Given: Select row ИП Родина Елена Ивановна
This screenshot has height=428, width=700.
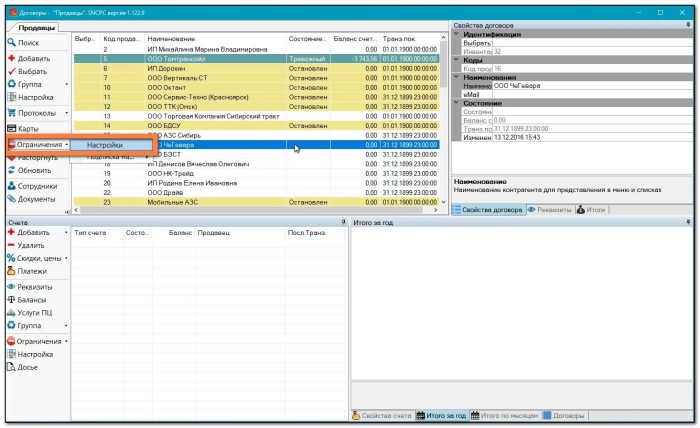Looking at the screenshot, I should (x=256, y=183).
